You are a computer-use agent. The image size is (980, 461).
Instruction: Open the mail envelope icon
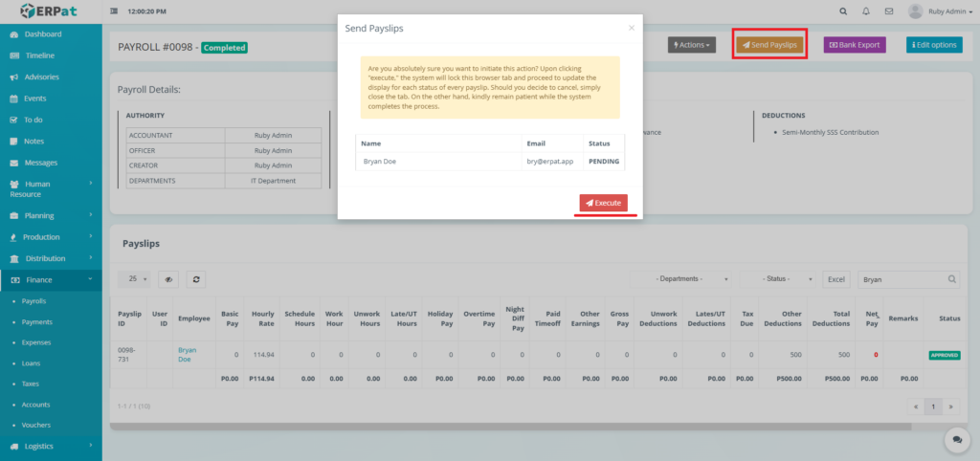[x=889, y=11]
